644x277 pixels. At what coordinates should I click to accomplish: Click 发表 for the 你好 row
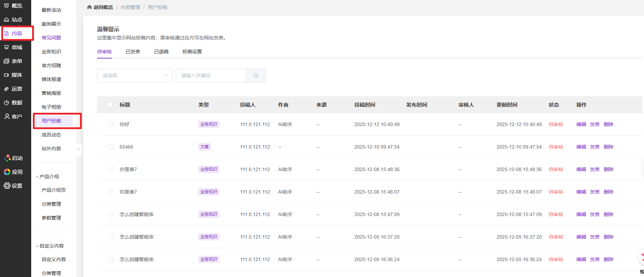point(595,124)
